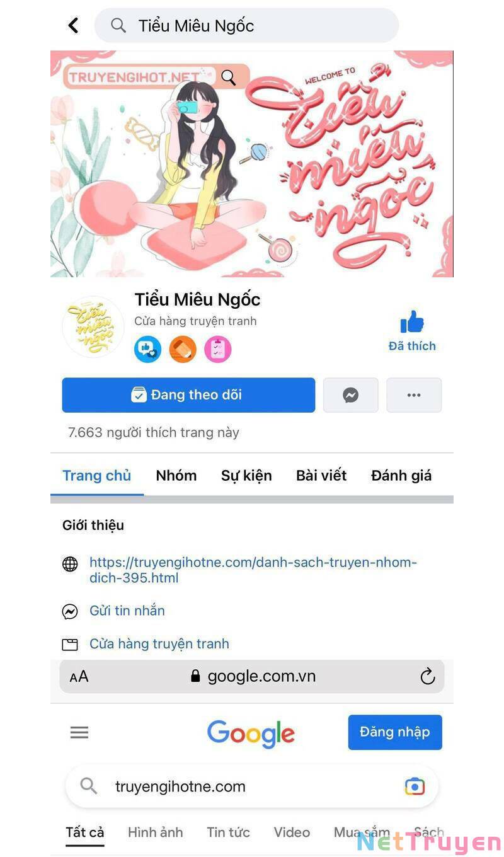The height and width of the screenshot is (857, 504).
Task: Click the Google Lens camera icon
Action: coord(415,786)
